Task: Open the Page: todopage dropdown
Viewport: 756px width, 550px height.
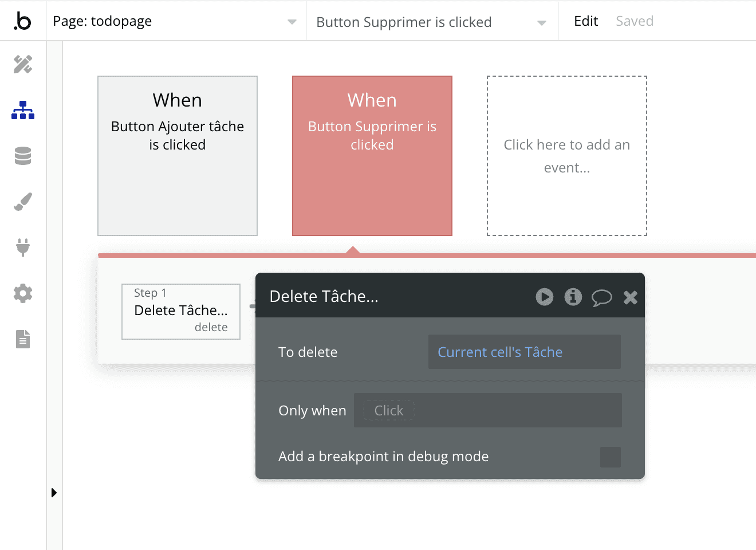Action: pos(291,21)
